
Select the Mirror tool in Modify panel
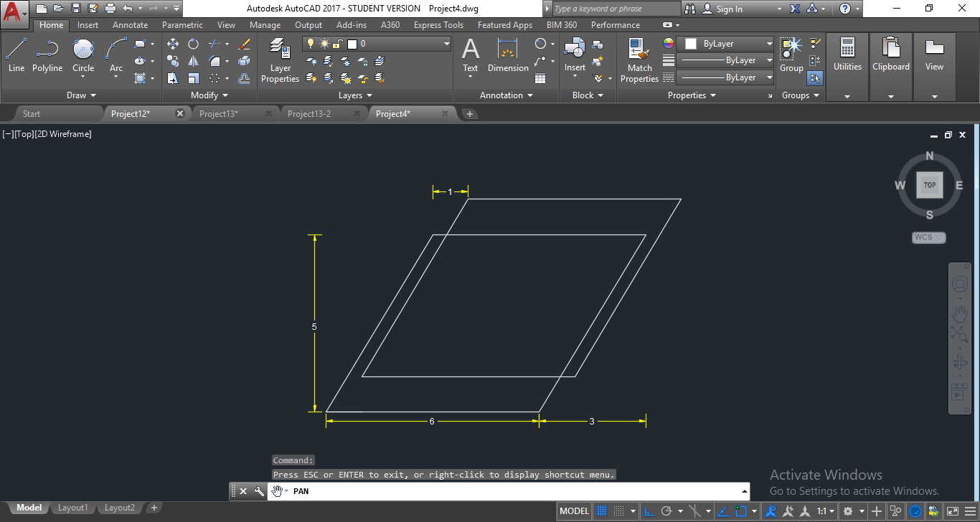[194, 60]
